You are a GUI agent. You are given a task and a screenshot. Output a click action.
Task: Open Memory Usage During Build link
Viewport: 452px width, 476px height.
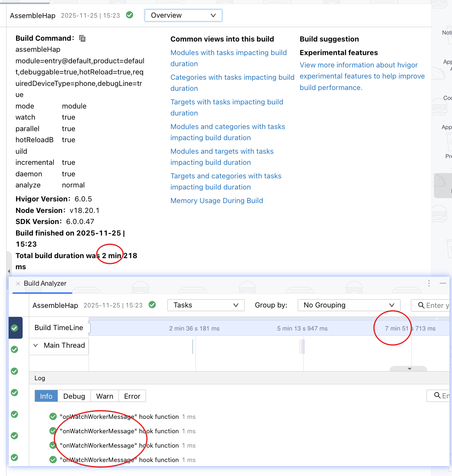[217, 201]
